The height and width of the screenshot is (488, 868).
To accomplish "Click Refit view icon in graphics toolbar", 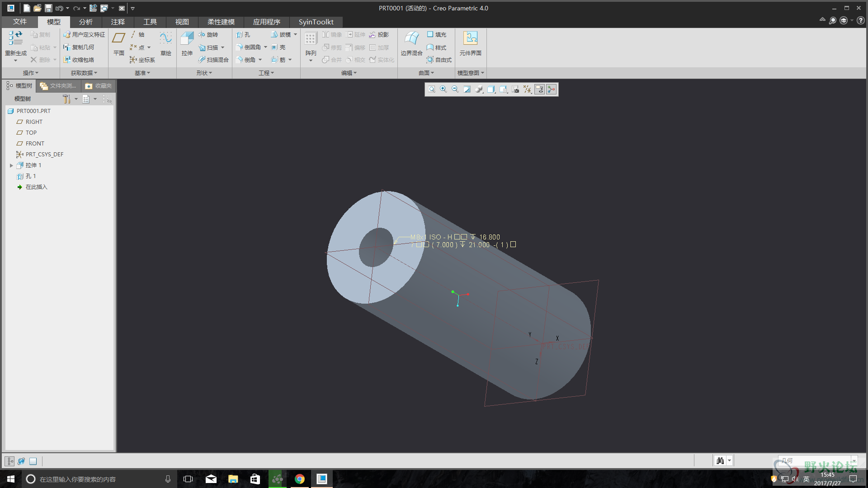I will (432, 89).
